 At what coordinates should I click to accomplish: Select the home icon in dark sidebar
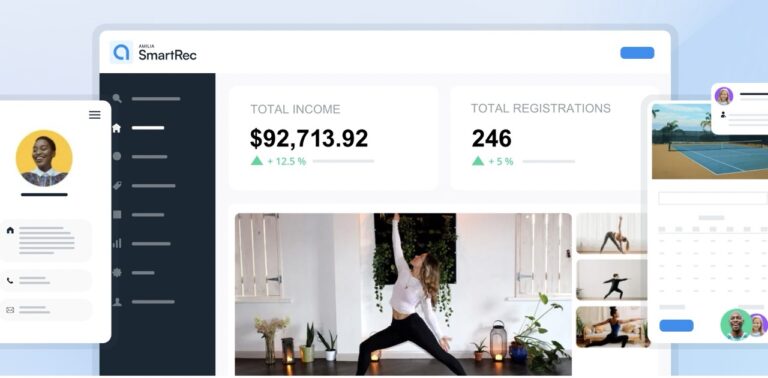117,128
